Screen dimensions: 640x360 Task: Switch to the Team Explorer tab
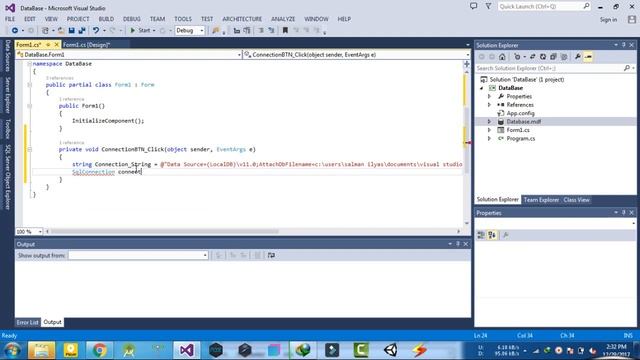(x=541, y=200)
